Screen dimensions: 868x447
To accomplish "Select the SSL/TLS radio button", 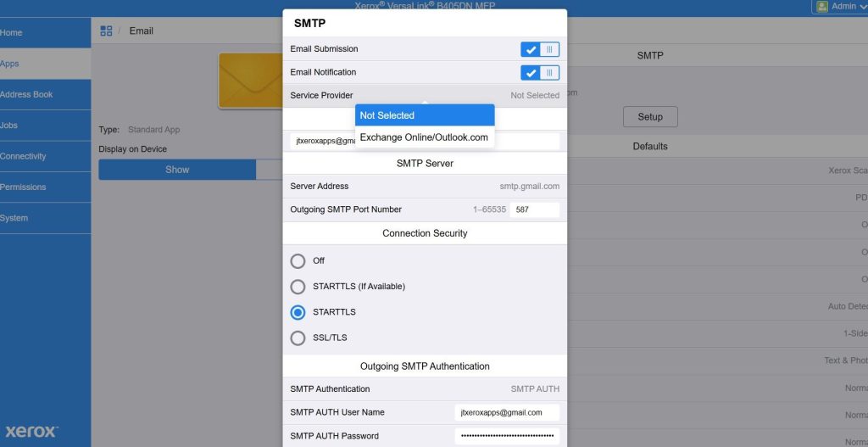I will (298, 338).
